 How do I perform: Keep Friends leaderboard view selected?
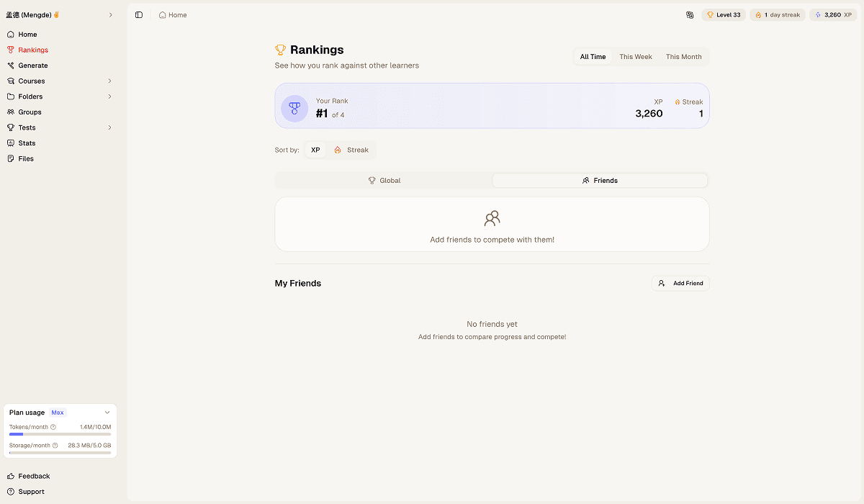point(600,180)
